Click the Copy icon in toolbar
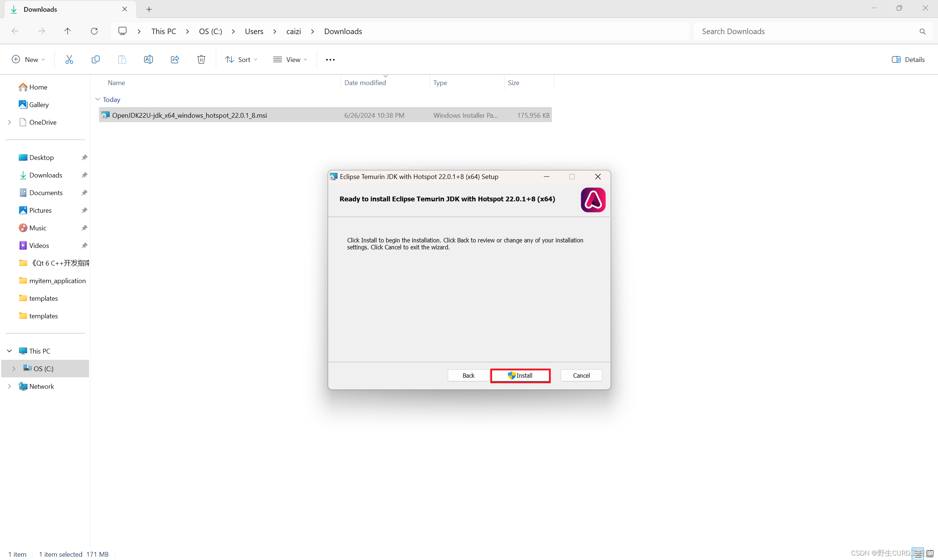 (95, 60)
